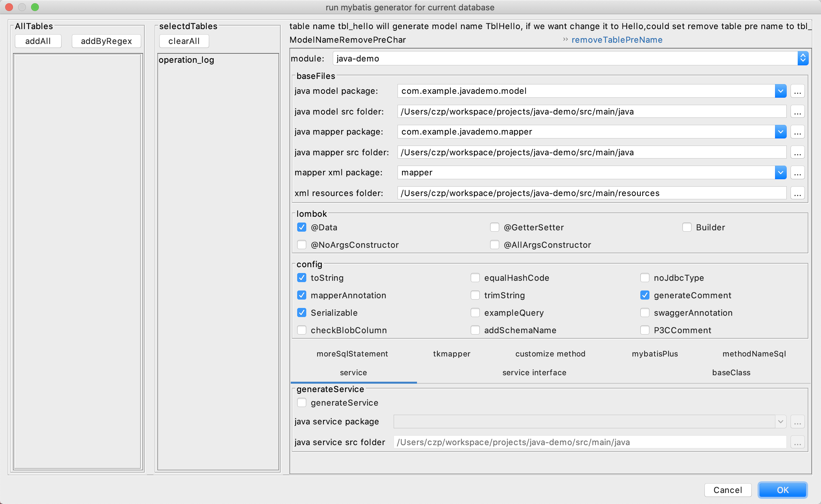This screenshot has height=504, width=821.
Task: Select operation_log in selected tables list
Action: 186,60
